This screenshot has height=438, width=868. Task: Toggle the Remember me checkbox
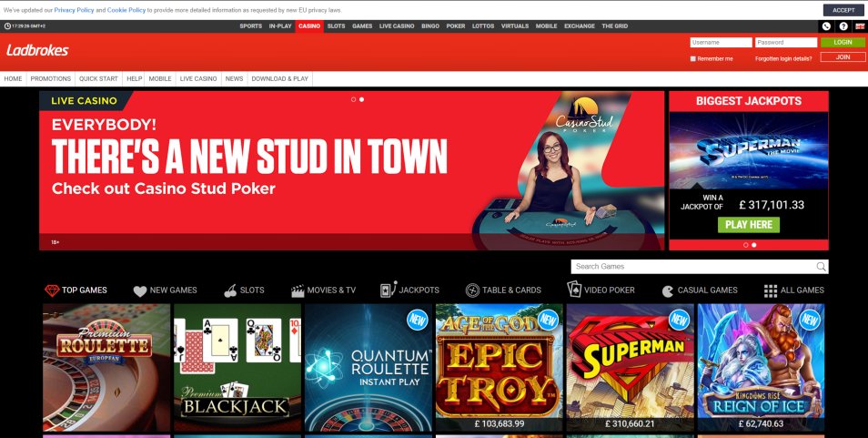692,58
